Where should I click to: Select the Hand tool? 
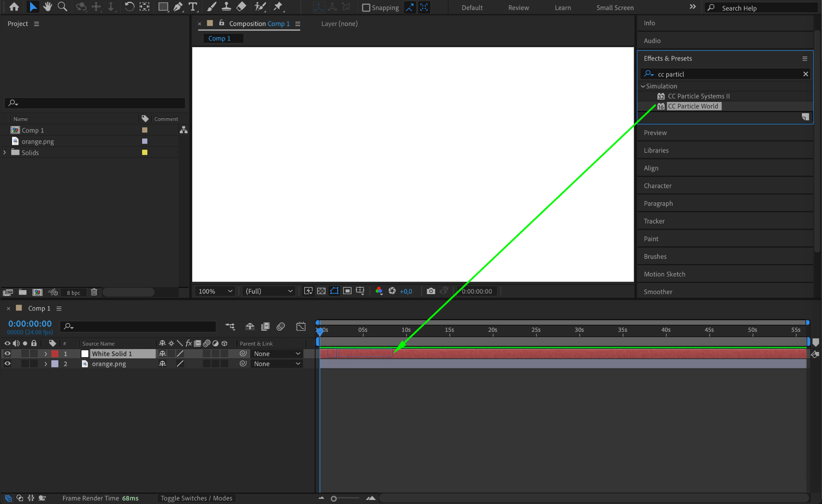48,7
